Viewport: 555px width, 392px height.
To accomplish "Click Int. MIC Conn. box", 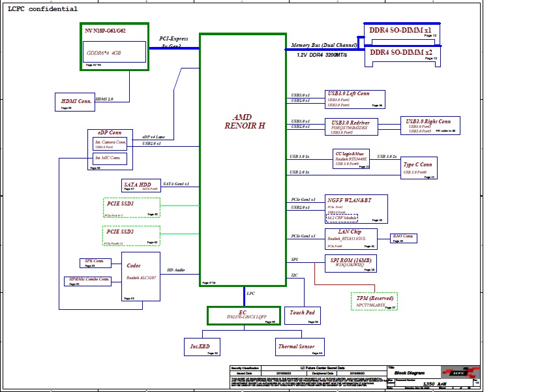I will point(110,158).
